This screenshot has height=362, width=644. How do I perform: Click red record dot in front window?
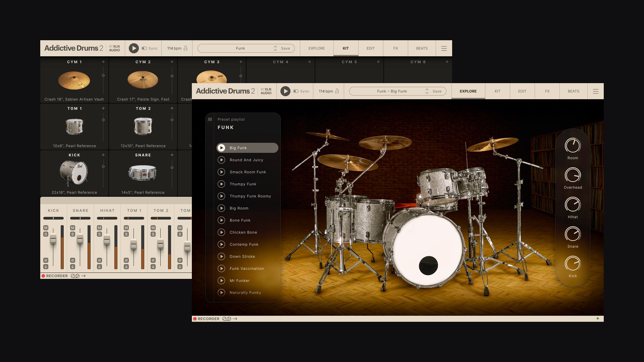point(195,319)
